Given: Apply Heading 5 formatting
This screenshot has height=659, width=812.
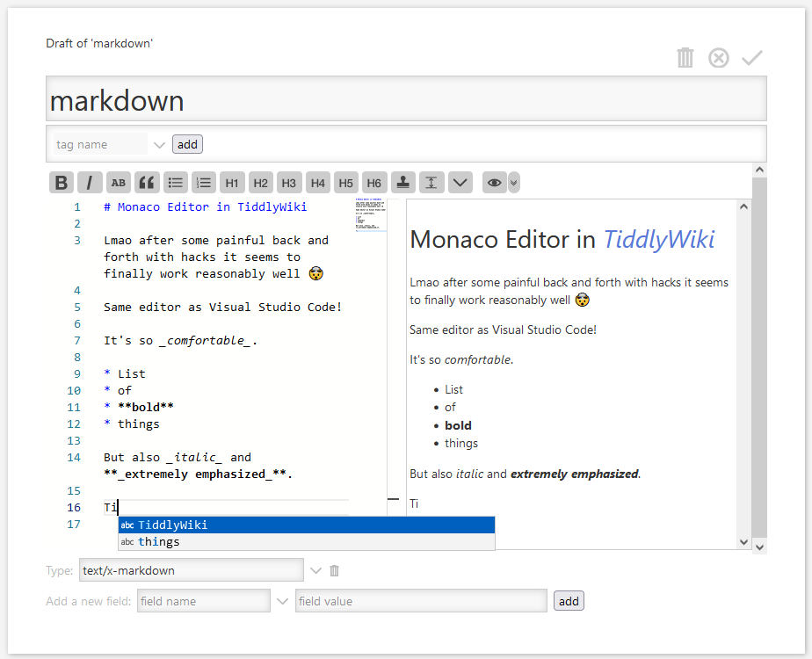Looking at the screenshot, I should coord(346,183).
